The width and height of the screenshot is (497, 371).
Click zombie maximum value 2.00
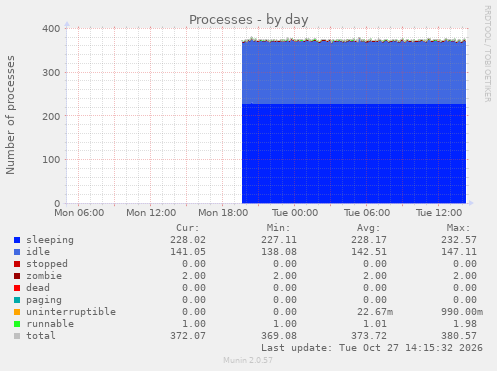pyautogui.click(x=465, y=276)
